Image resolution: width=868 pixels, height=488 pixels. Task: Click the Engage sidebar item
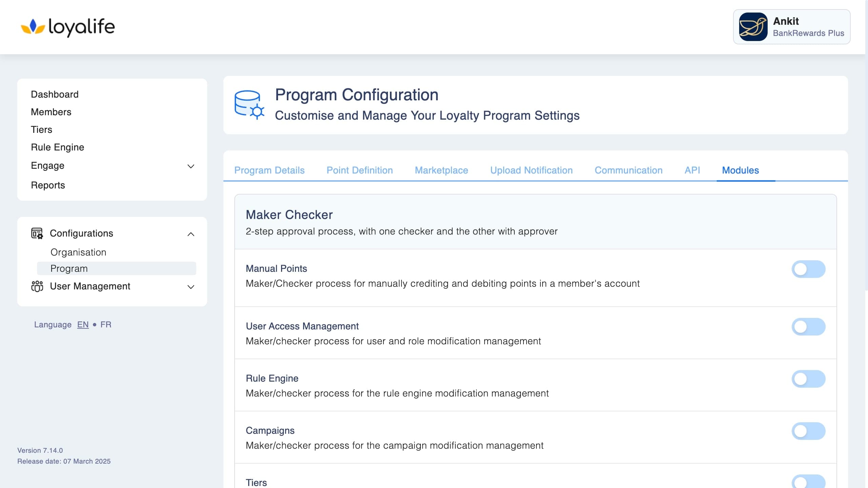pyautogui.click(x=47, y=165)
